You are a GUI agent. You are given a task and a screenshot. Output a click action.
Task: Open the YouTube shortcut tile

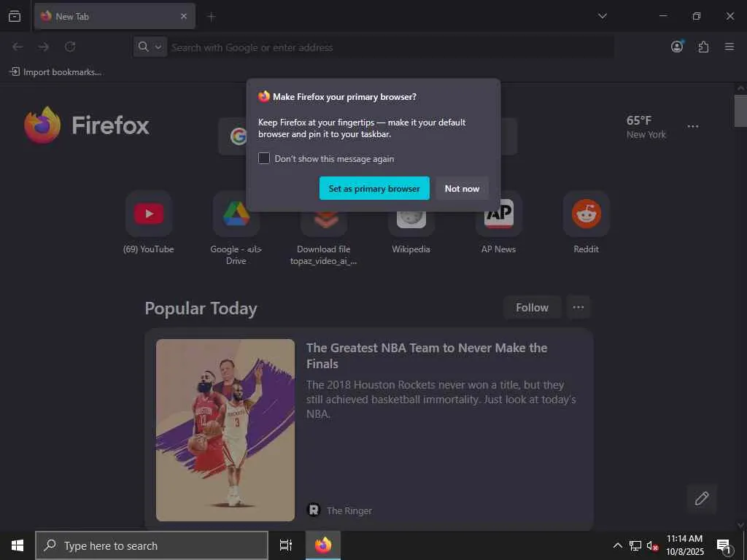pyautogui.click(x=149, y=214)
